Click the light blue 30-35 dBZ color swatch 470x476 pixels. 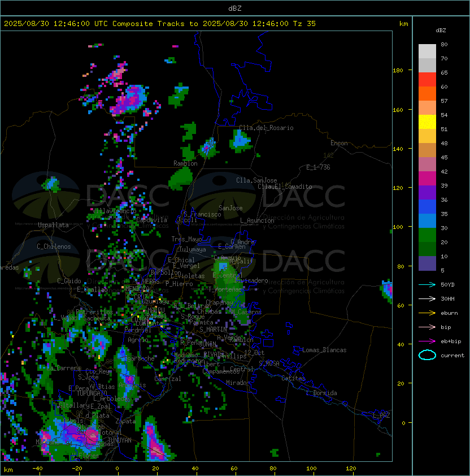tap(427, 221)
